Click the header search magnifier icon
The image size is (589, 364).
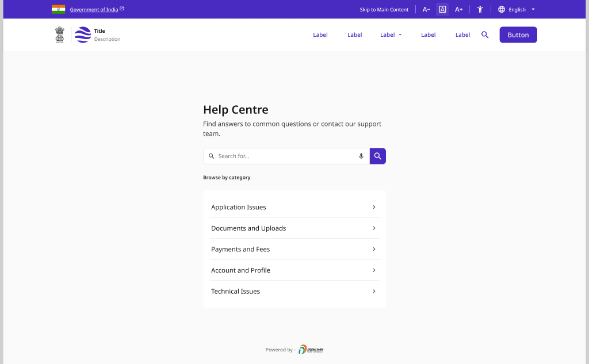click(x=485, y=35)
